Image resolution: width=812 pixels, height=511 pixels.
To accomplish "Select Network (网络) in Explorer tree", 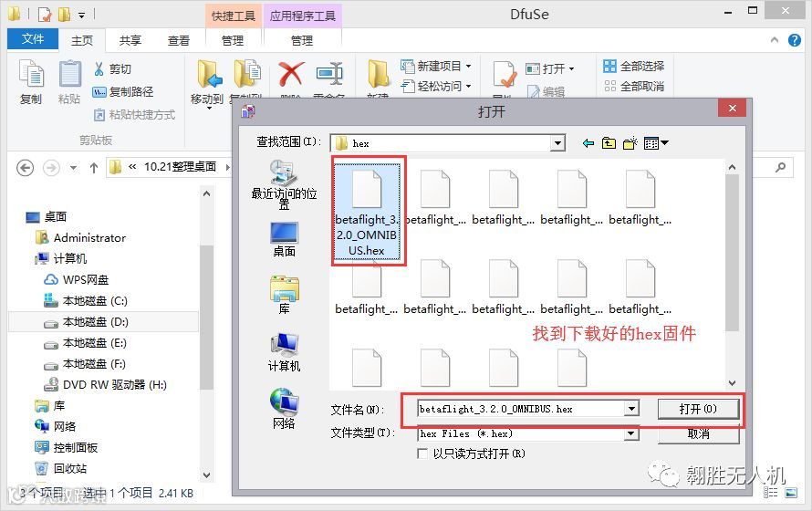I will click(56, 426).
